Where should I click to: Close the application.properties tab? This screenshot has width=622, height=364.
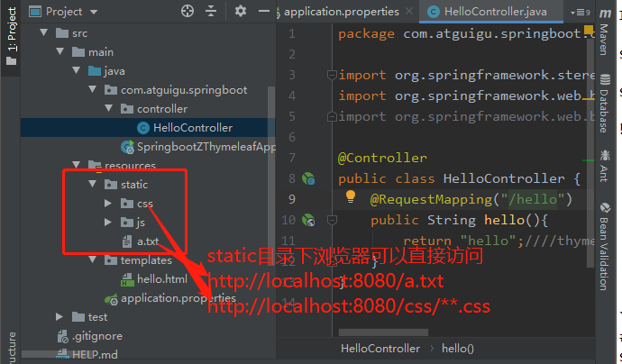(409, 12)
